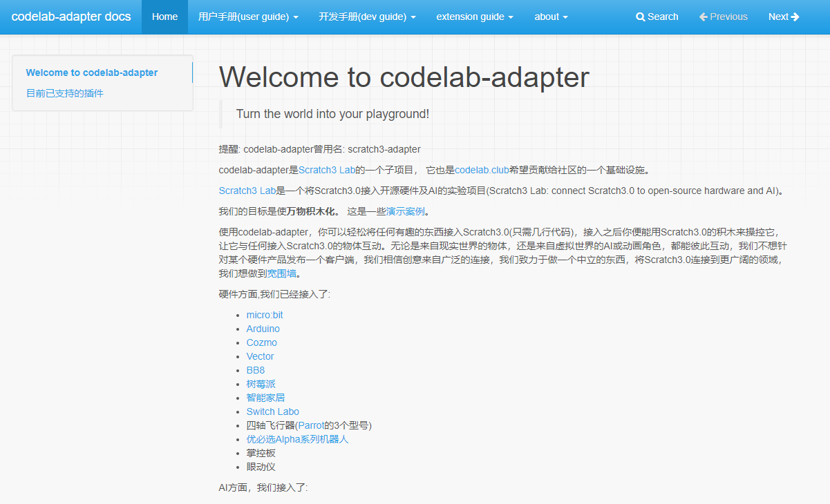Screen dimensions: 830x504
Task: Open the 树莓派 link
Action: tap(261, 384)
